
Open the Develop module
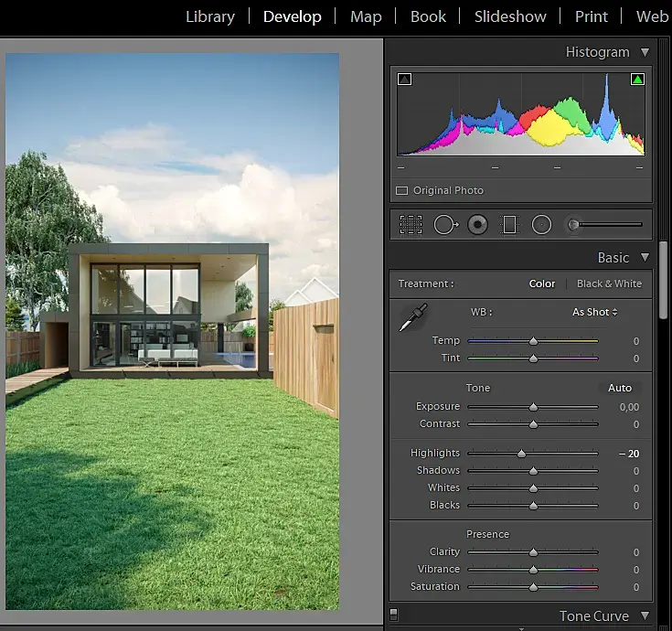click(293, 16)
